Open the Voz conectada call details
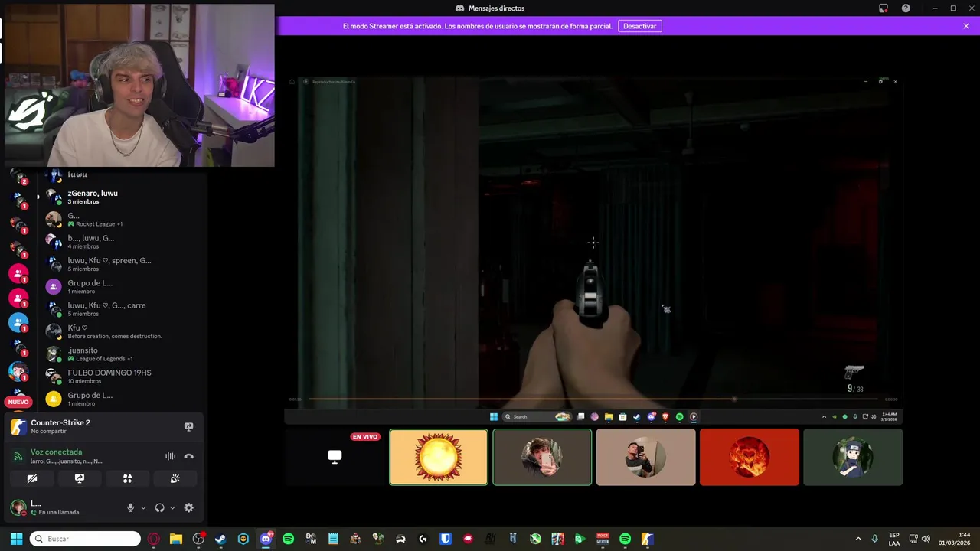 pos(57,452)
